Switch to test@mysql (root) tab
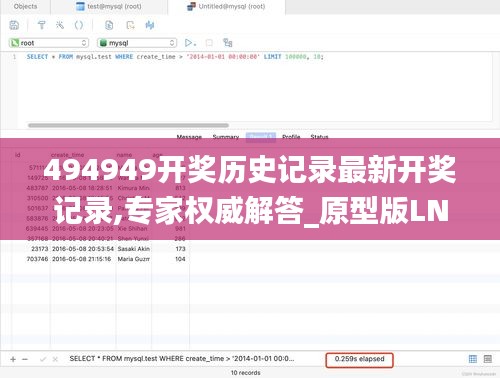500x378 pixels. coord(109,6)
